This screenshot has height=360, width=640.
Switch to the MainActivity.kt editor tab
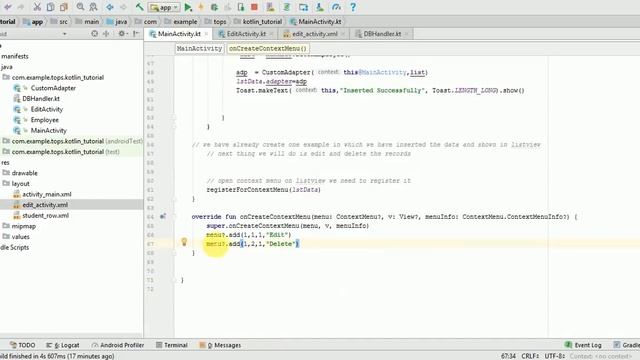(179, 34)
